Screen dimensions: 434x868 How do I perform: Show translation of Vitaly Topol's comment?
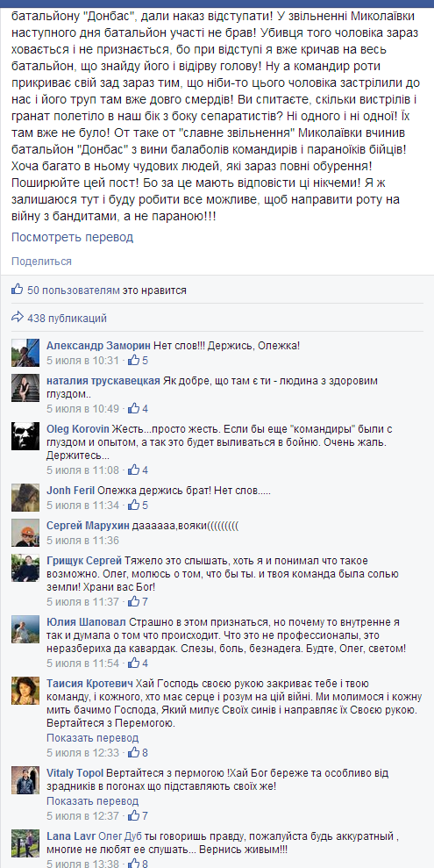click(x=92, y=801)
